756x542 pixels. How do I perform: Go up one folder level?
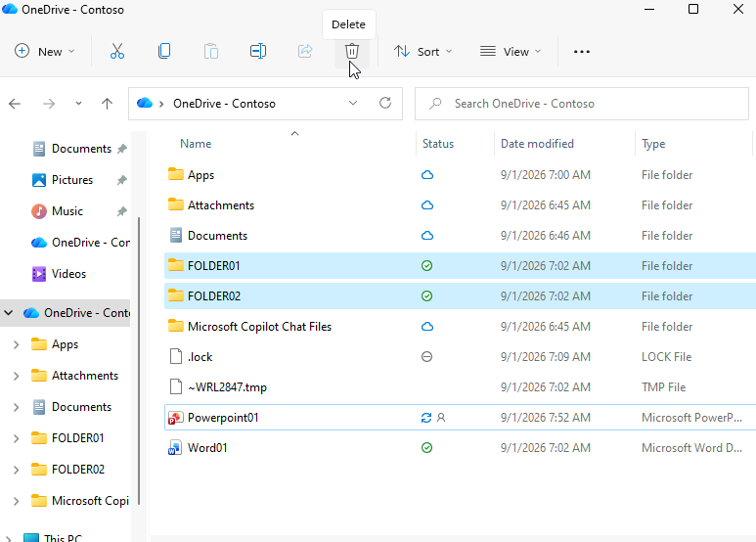coord(107,104)
